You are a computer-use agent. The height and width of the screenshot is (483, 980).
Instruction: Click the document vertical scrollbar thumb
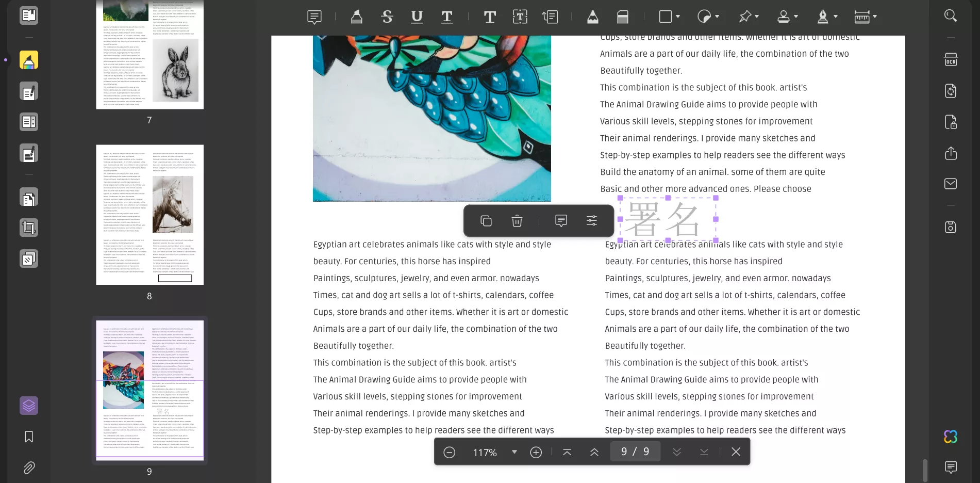(925, 470)
